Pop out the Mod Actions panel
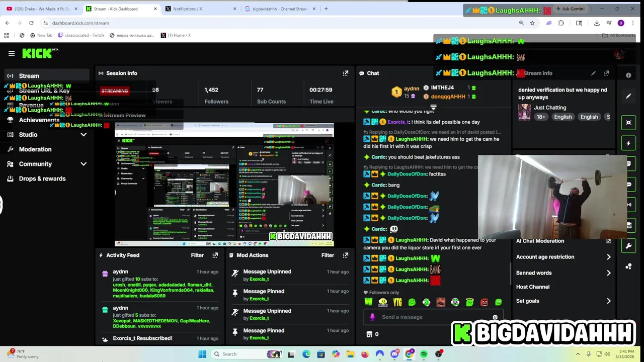Screen dimensions: 644x362 click(345, 255)
